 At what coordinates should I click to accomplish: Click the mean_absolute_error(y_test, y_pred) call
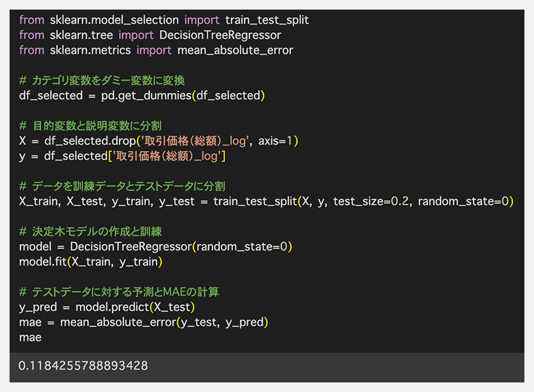tap(164, 322)
